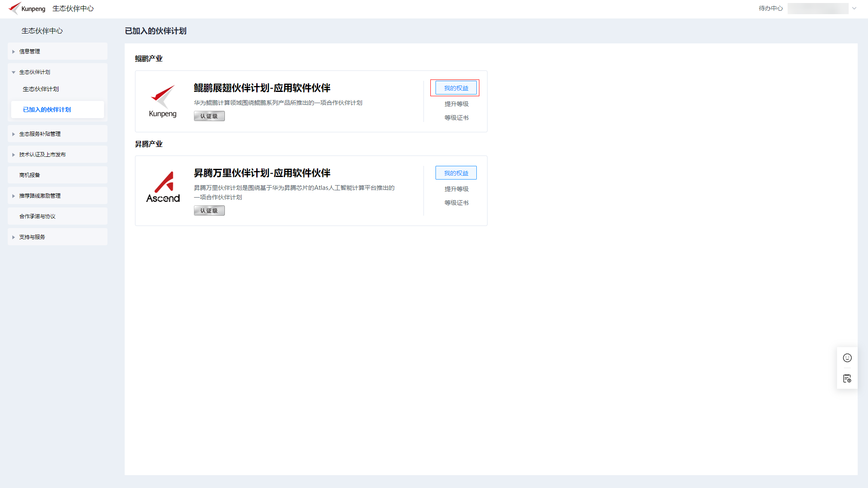This screenshot has height=488, width=868.
Task: Open 等级证书 for the Ascend plan
Action: pos(456,203)
